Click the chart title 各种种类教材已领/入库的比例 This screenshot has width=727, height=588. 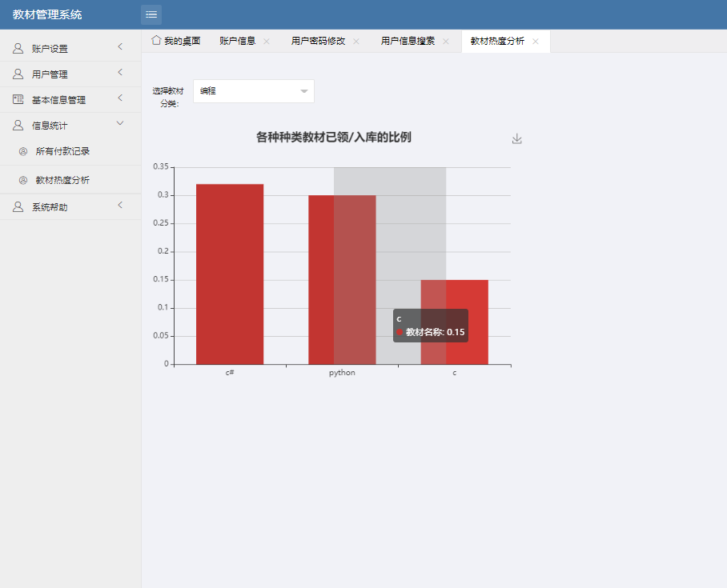click(x=334, y=138)
